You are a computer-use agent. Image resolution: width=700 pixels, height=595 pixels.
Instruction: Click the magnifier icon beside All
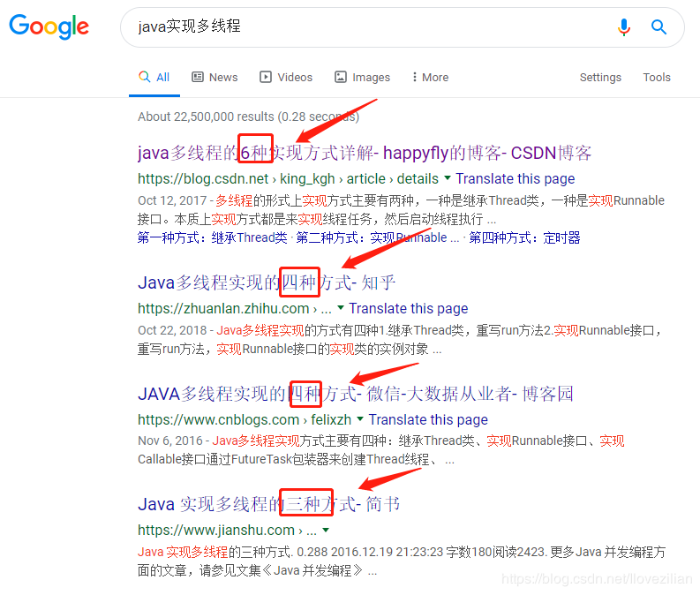(144, 76)
